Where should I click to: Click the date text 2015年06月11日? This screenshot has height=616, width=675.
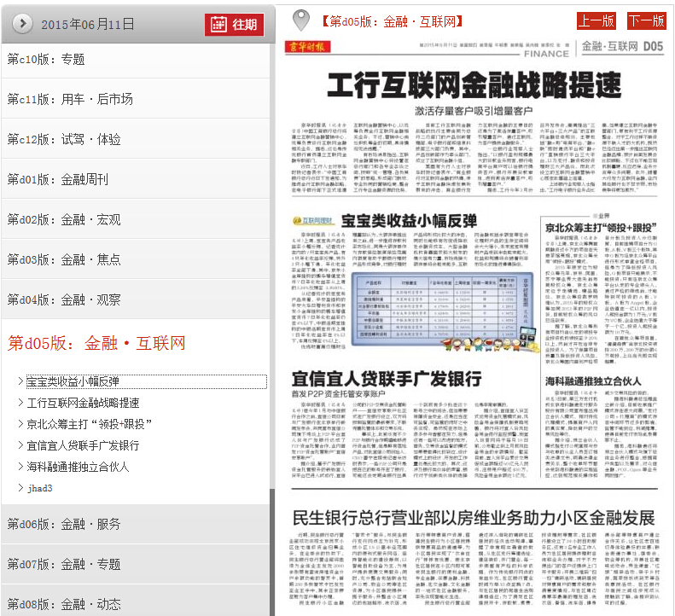click(88, 24)
